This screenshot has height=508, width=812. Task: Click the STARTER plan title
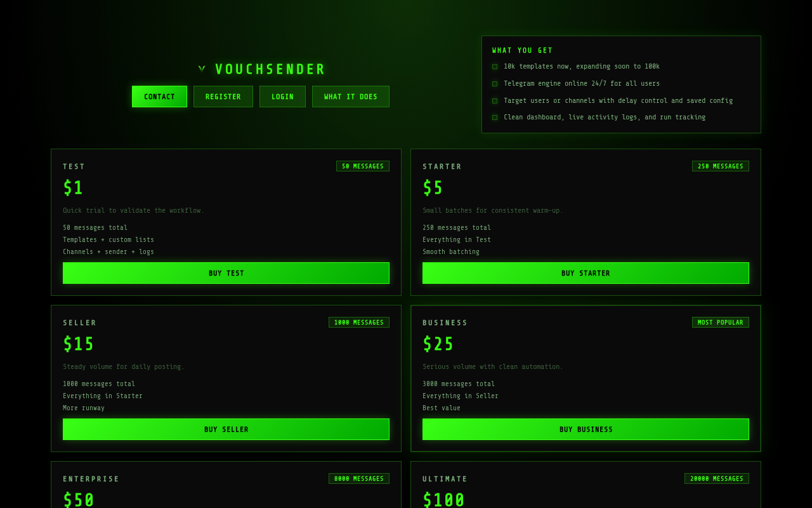click(x=442, y=167)
